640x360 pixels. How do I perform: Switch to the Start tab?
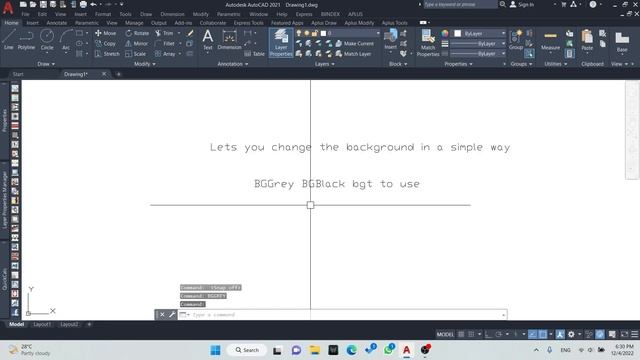(18, 74)
